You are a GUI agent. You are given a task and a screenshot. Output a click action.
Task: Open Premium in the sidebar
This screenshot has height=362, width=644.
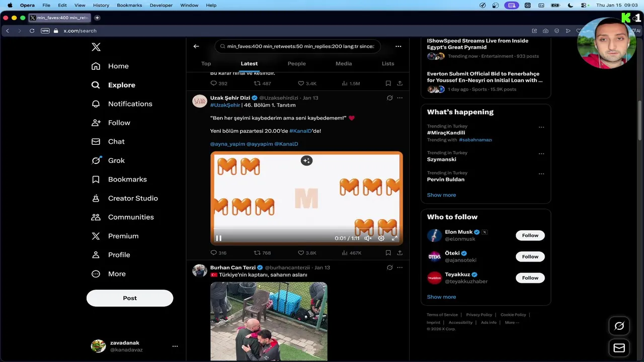coord(115,236)
